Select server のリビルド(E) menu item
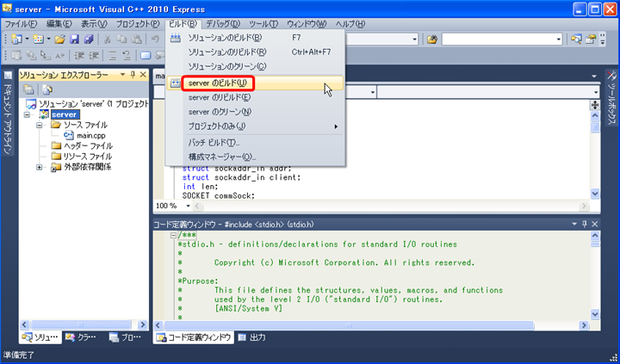 coord(255,97)
